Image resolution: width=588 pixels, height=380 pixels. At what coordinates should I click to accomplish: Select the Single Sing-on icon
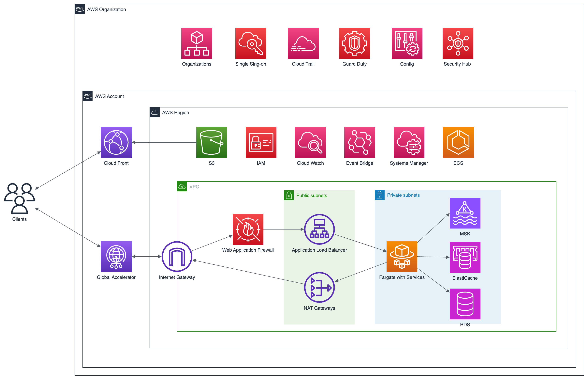(x=250, y=43)
